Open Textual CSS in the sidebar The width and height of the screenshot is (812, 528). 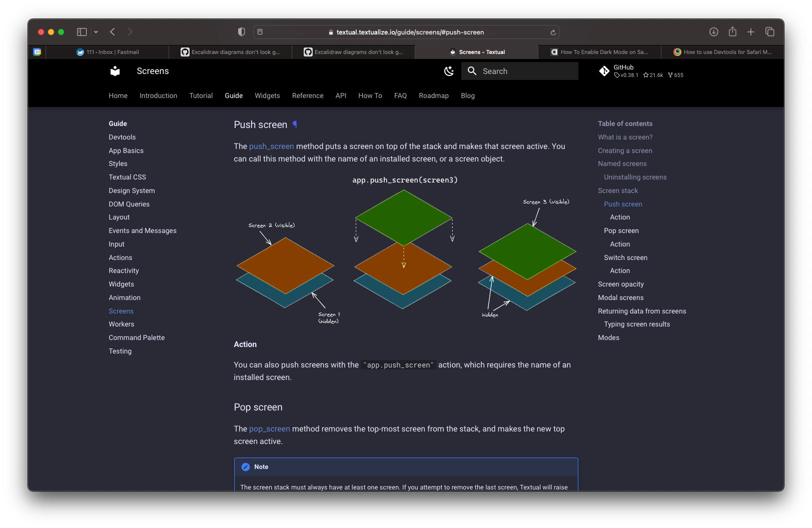tap(128, 177)
